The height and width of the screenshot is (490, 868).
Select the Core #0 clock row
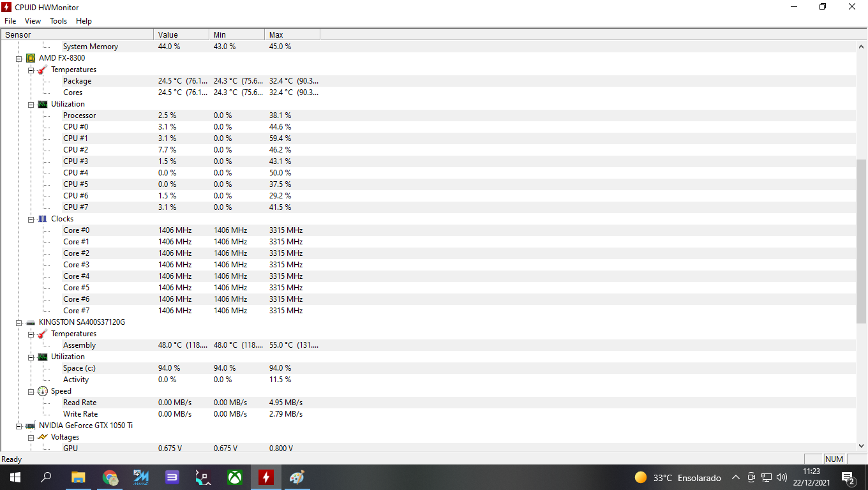pyautogui.click(x=428, y=230)
